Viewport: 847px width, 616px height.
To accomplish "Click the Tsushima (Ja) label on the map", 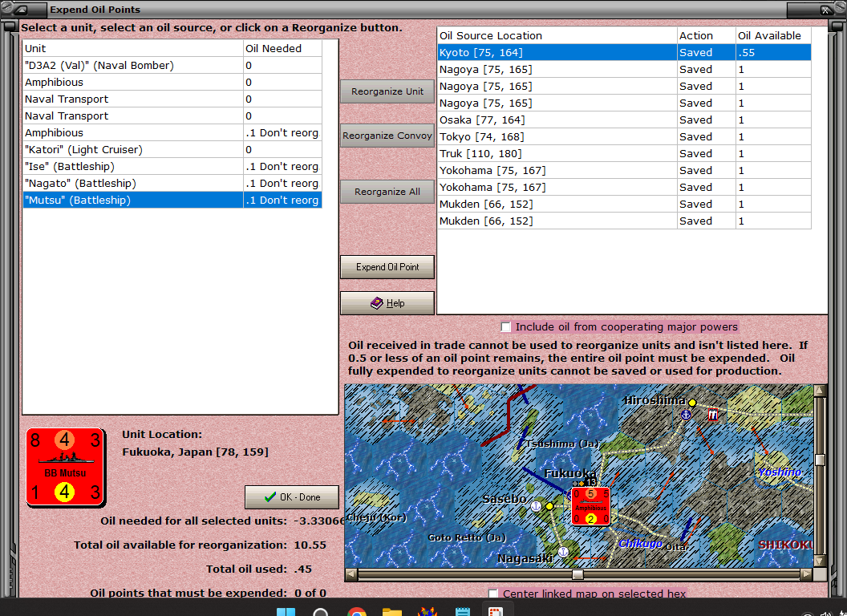I will pyautogui.click(x=562, y=444).
